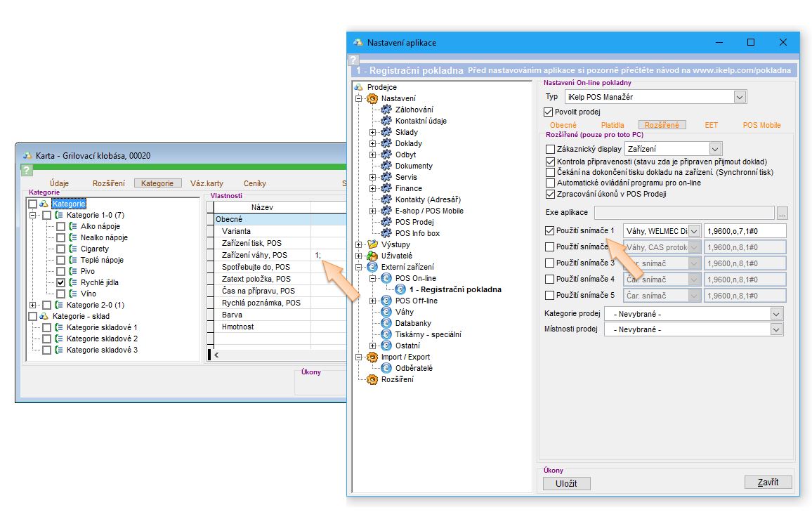Click the Zavřít button
Image resolution: width=812 pixels, height=512 pixels.
tap(768, 483)
